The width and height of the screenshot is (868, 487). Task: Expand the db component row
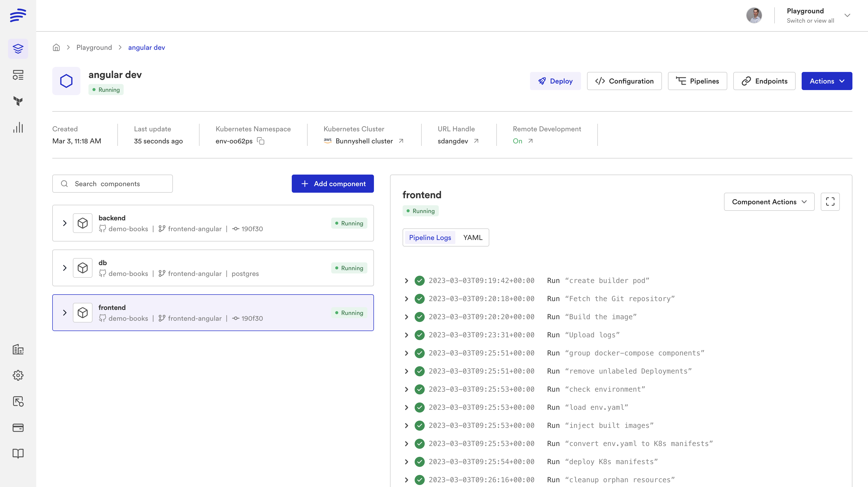pyautogui.click(x=65, y=268)
